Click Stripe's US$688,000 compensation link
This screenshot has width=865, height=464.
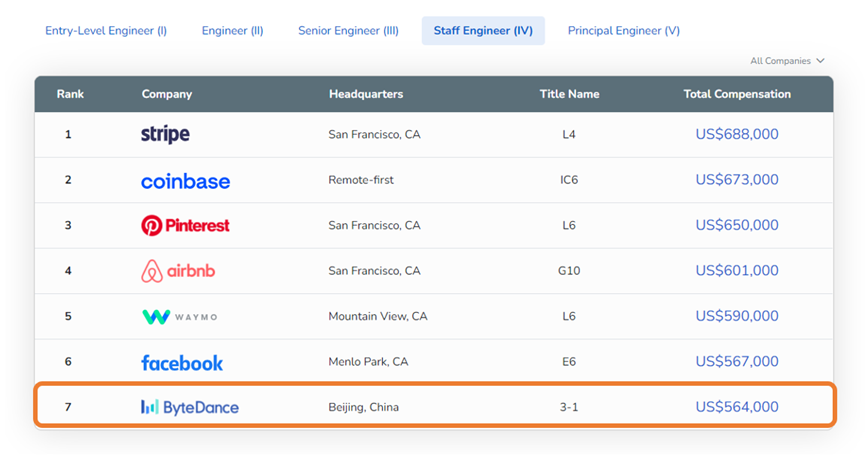pos(737,135)
